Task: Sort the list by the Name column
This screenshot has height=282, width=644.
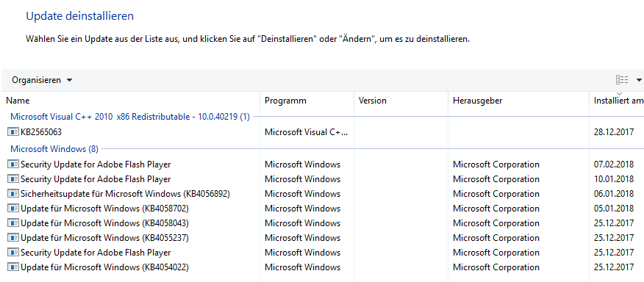Action: click(131, 101)
